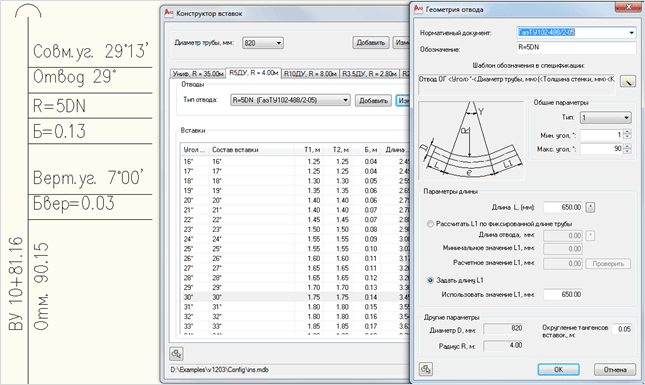Click the Угол column header

[x=195, y=150]
